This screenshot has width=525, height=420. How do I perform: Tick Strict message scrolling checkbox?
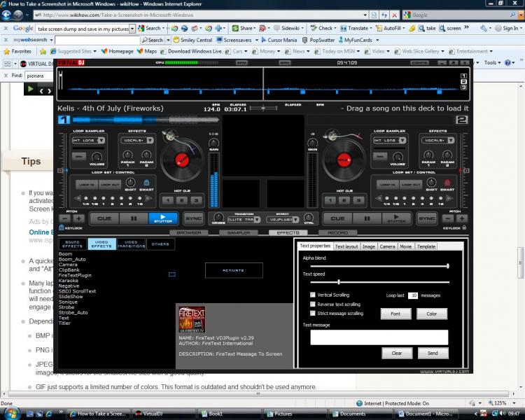point(313,314)
